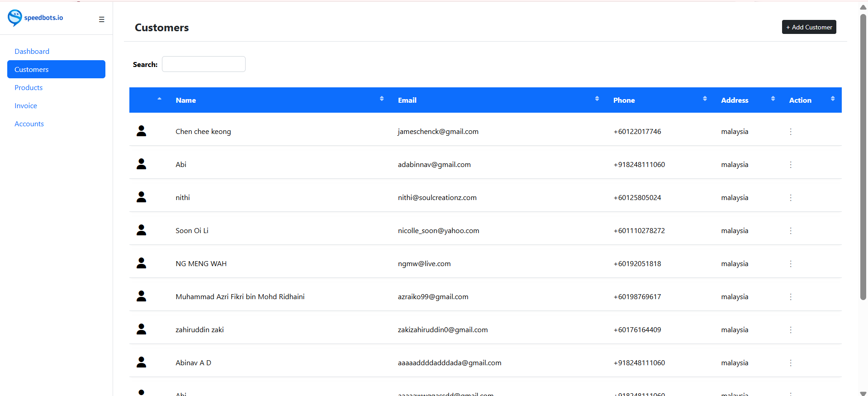Click name Chen chee keong

pyautogui.click(x=203, y=132)
